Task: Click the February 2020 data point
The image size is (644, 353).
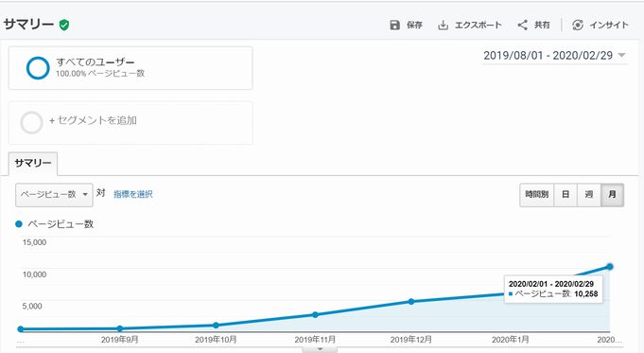Action: (610, 267)
